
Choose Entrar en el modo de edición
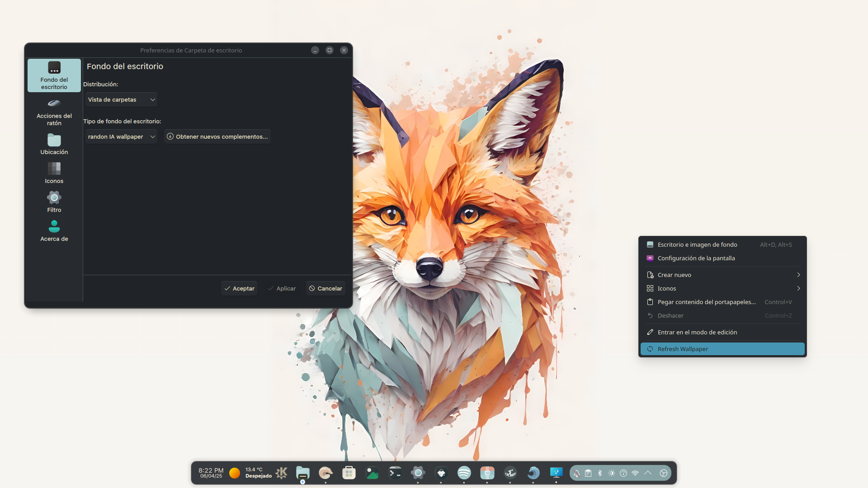[x=722, y=332]
